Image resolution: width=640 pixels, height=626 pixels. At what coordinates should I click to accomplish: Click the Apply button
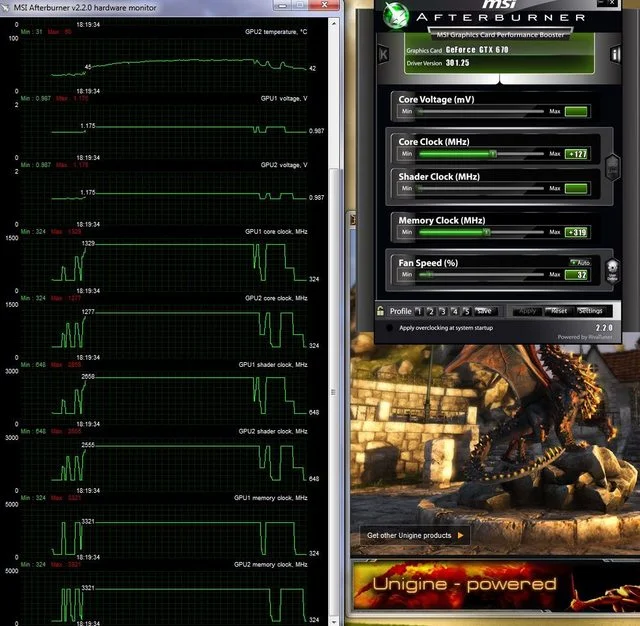[527, 311]
